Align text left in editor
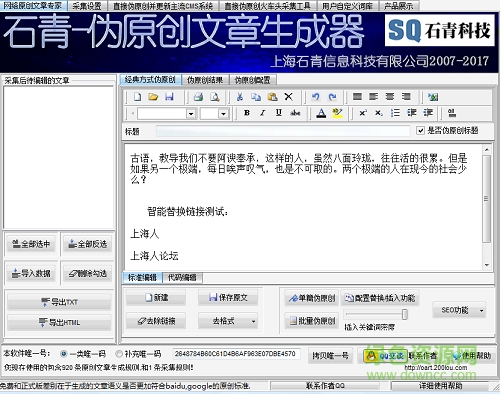This screenshot has width=500, height=394. (x=373, y=97)
